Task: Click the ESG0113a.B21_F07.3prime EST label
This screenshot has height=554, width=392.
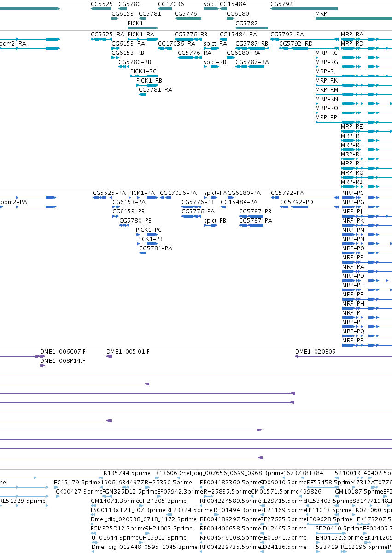Action: click(x=128, y=510)
